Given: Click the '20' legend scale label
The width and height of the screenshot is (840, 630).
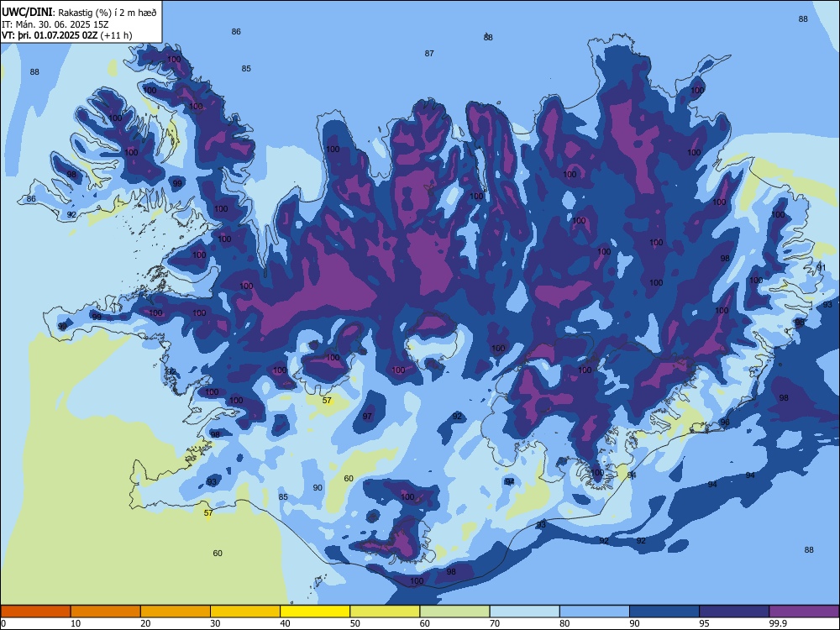Looking at the screenshot, I should (145, 623).
